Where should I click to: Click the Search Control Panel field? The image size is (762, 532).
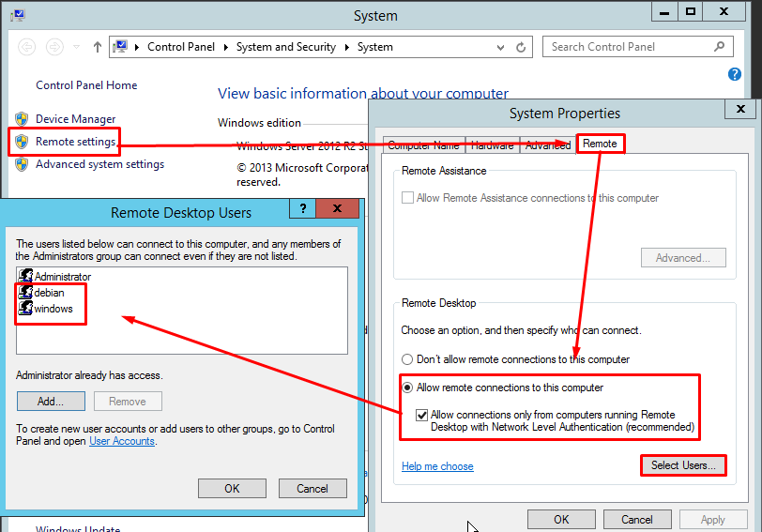[x=637, y=47]
